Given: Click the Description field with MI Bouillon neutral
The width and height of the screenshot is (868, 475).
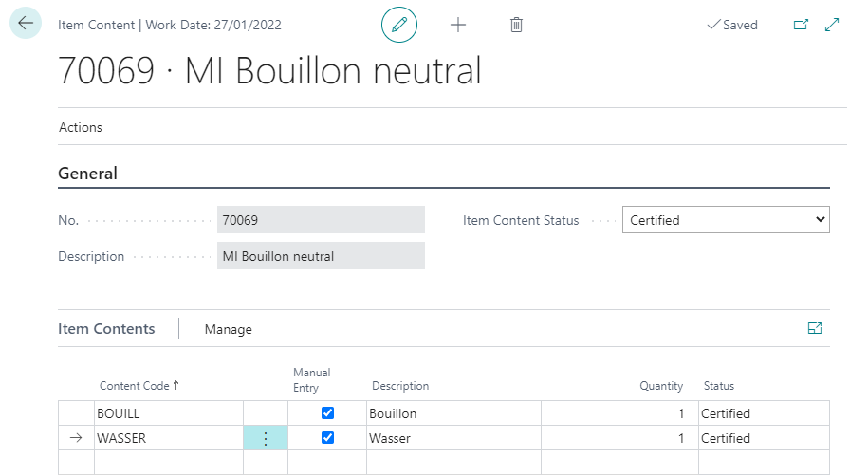Looking at the screenshot, I should [321, 256].
